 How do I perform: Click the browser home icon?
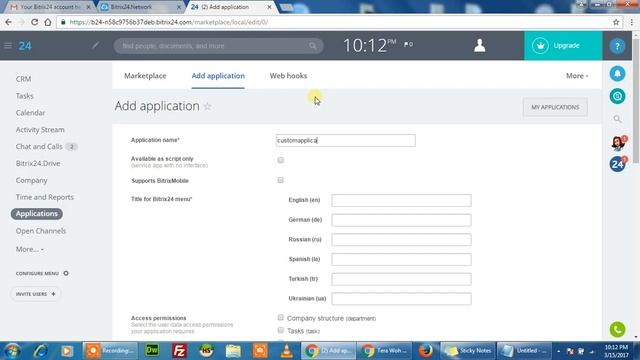coord(48,22)
